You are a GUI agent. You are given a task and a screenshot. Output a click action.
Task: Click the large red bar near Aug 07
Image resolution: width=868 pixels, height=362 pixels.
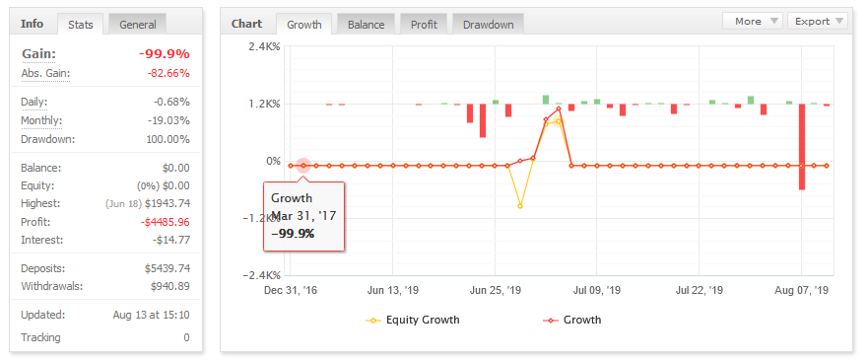click(802, 146)
